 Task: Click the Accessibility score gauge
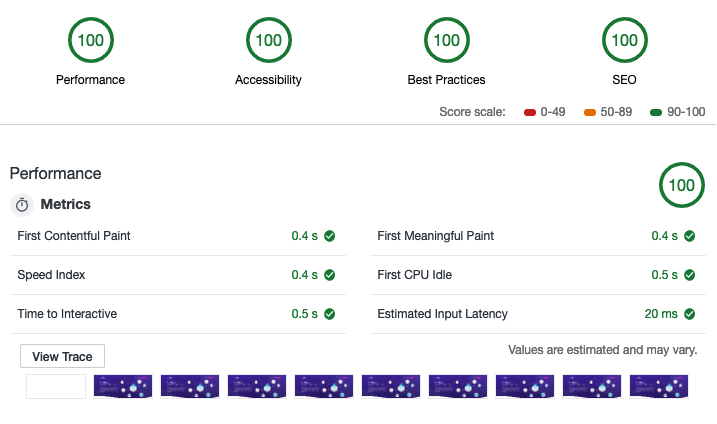(268, 41)
